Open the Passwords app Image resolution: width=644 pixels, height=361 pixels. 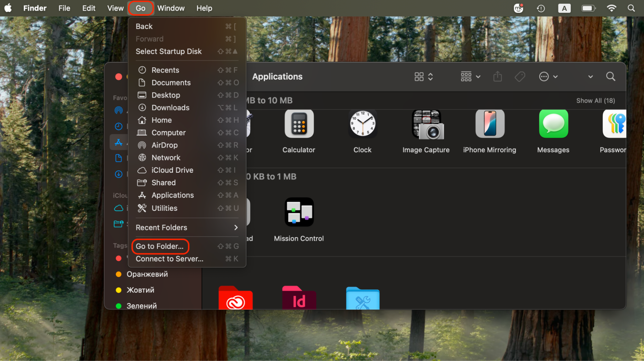coord(614,124)
